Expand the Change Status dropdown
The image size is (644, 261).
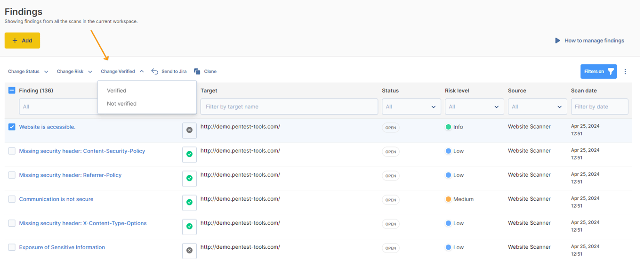(28, 72)
